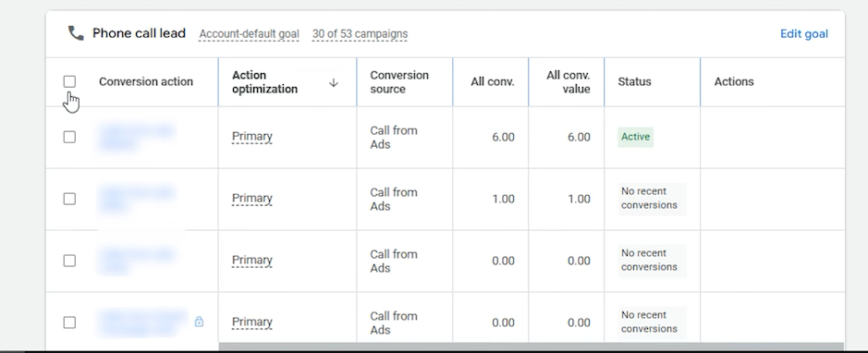868x353 pixels.
Task: Click the phone icon beside Phone call lead
Action: 76,33
